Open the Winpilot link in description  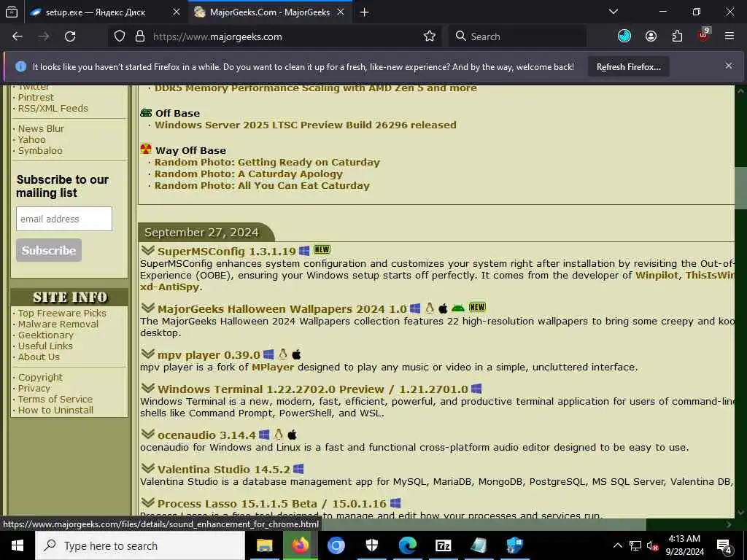pyautogui.click(x=657, y=275)
